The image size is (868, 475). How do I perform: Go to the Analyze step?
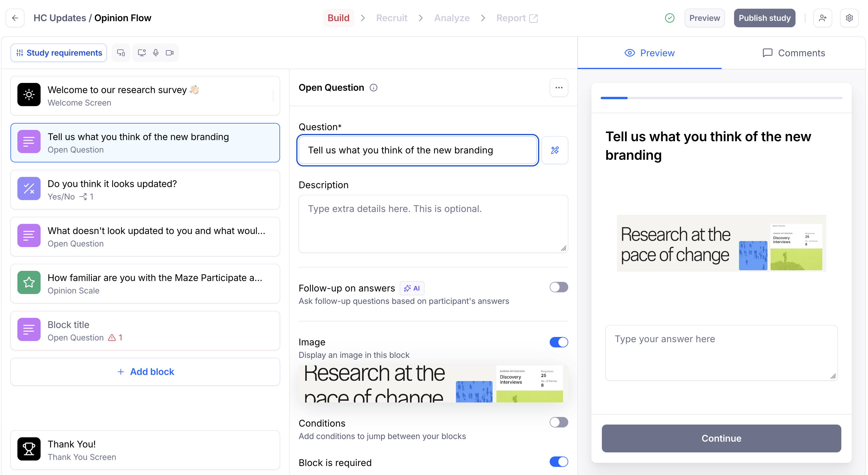451,18
